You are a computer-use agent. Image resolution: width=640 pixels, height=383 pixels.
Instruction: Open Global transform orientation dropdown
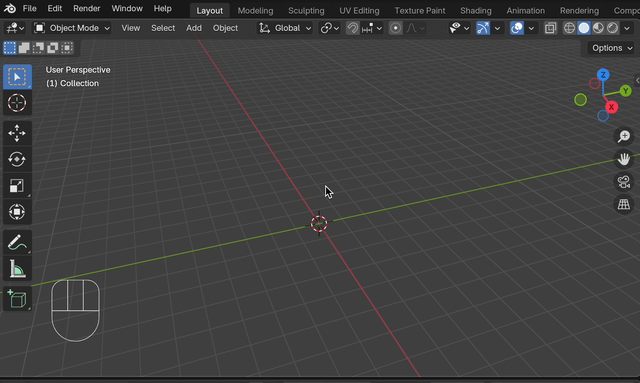[285, 28]
